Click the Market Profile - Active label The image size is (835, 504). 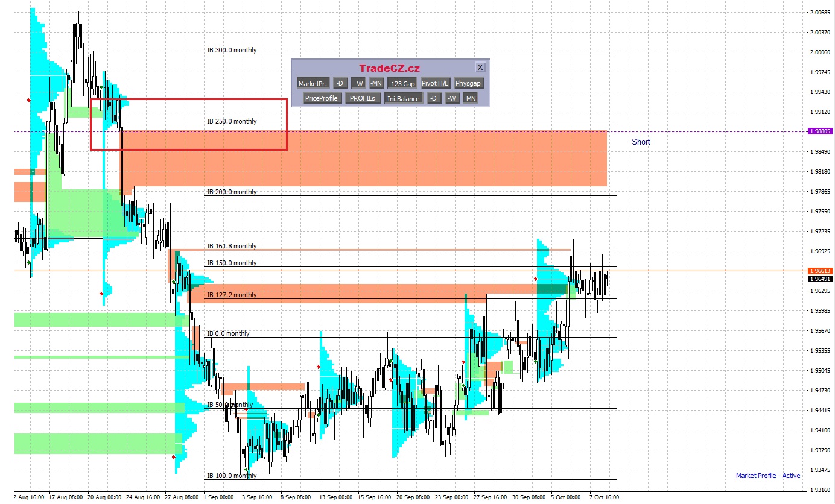tap(767, 476)
